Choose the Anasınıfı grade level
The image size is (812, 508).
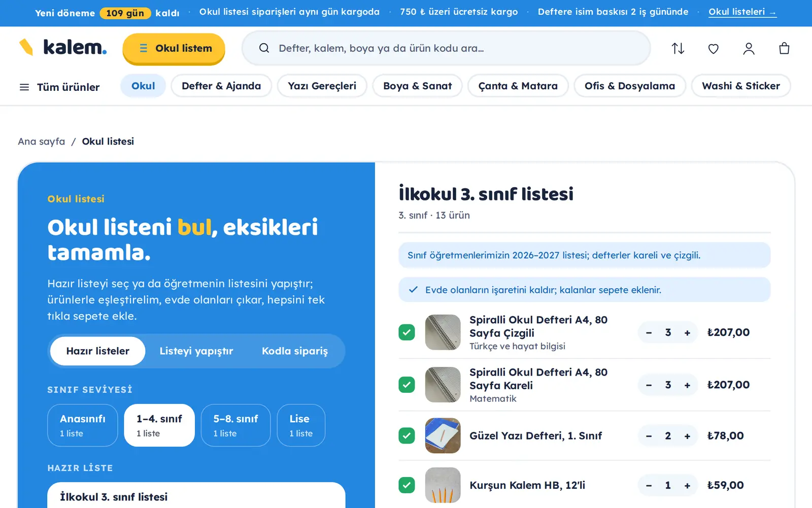coord(83,425)
